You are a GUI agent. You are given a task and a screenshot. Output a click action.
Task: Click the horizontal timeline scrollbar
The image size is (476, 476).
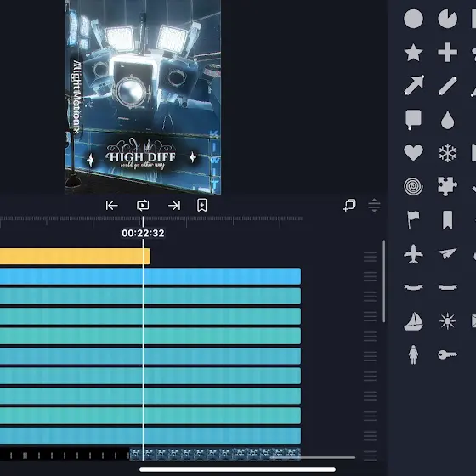[313, 458]
